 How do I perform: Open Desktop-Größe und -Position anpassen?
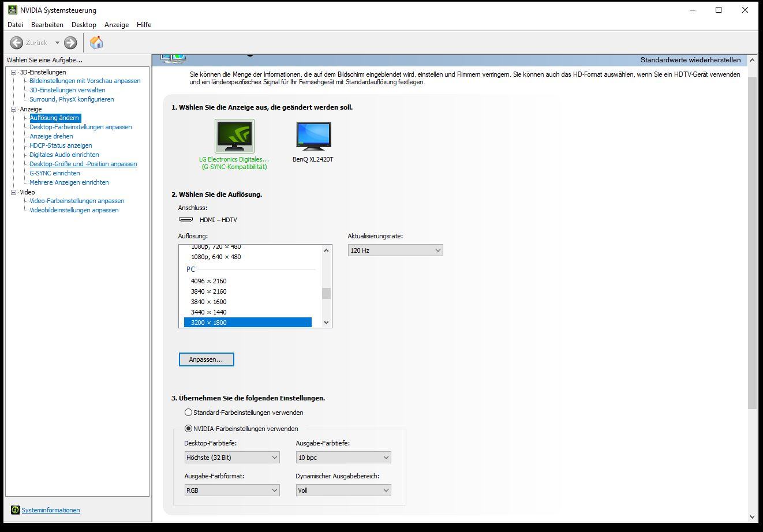pos(83,164)
